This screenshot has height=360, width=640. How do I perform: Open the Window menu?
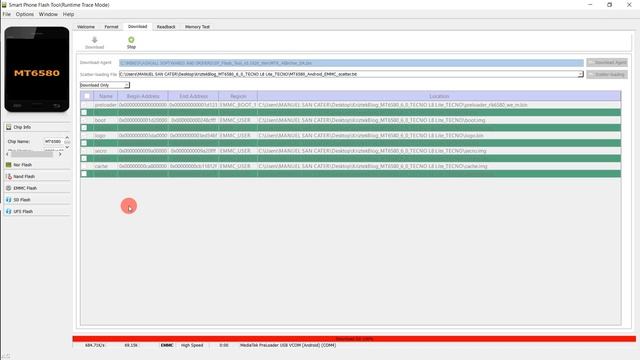click(48, 14)
